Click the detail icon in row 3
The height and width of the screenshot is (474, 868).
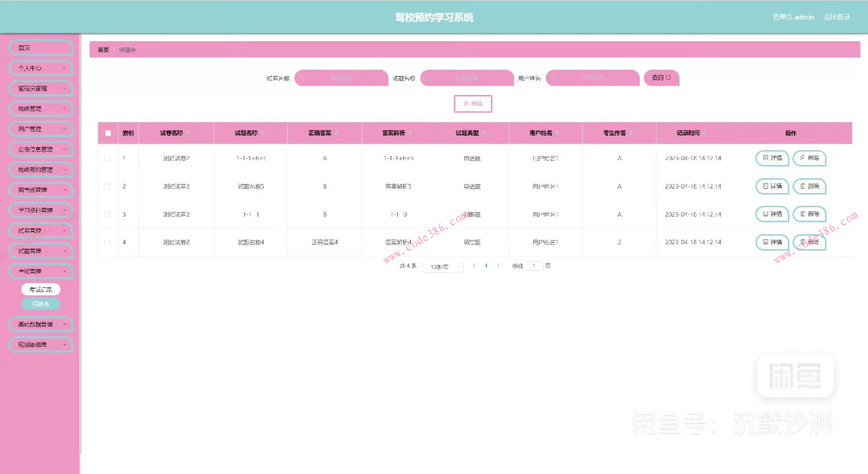pos(765,214)
